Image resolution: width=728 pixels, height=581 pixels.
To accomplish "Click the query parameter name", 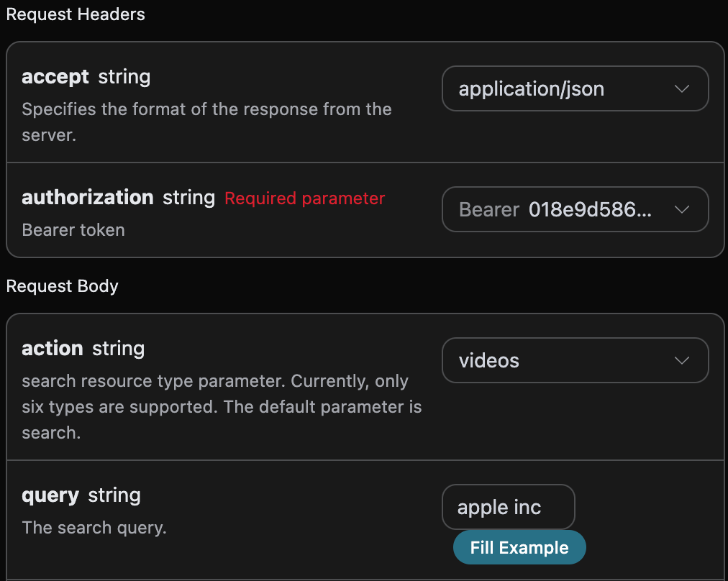I will point(50,495).
